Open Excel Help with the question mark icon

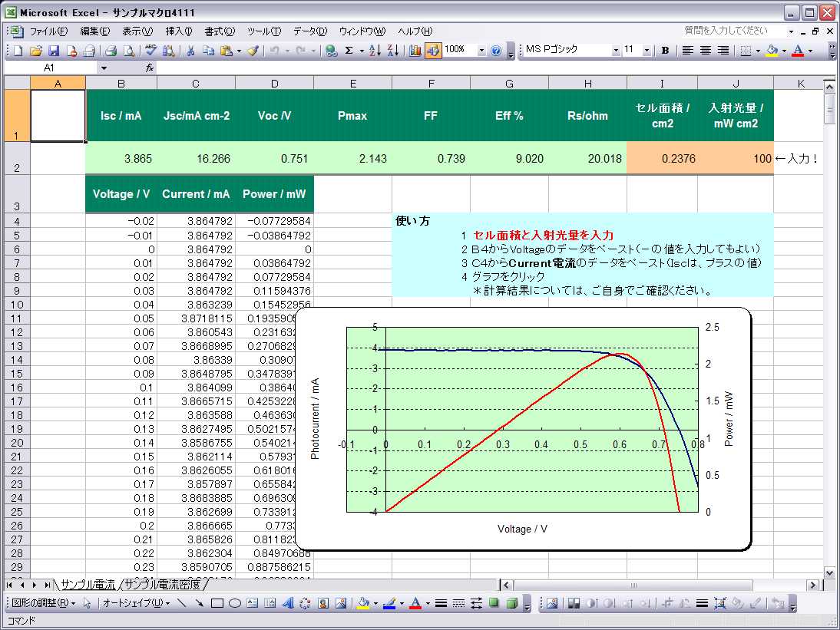pos(496,51)
